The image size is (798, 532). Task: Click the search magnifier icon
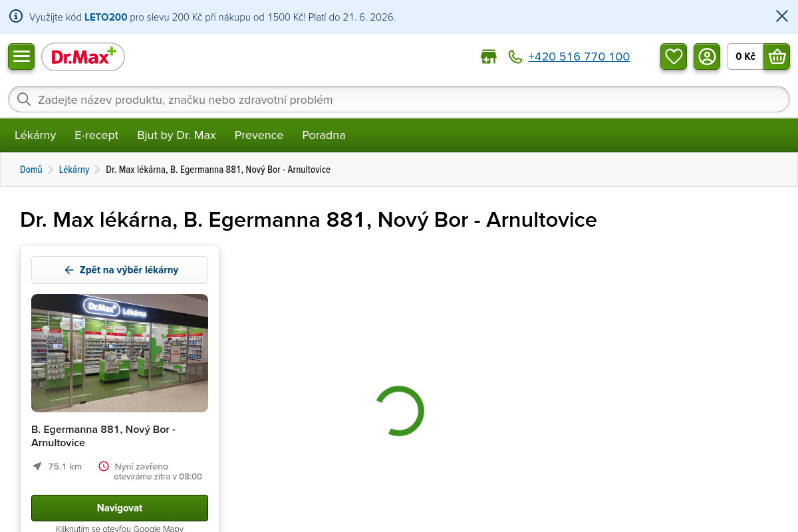coord(24,100)
